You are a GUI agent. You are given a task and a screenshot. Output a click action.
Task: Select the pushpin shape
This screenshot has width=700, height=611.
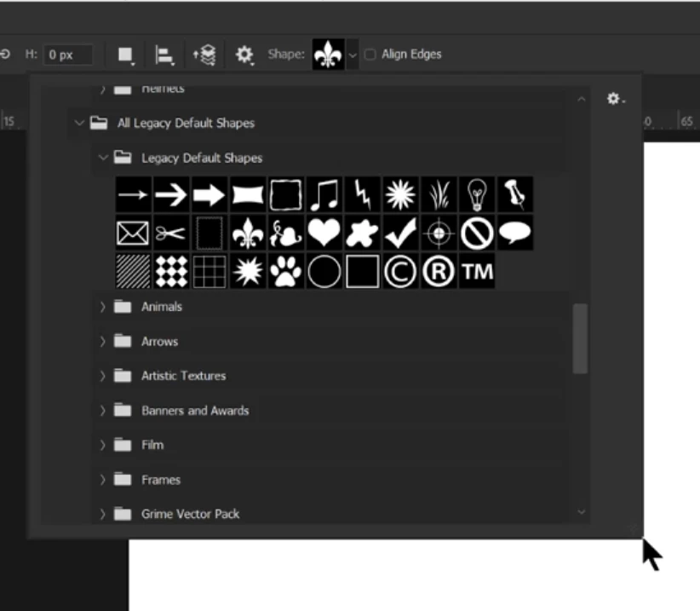coord(515,194)
